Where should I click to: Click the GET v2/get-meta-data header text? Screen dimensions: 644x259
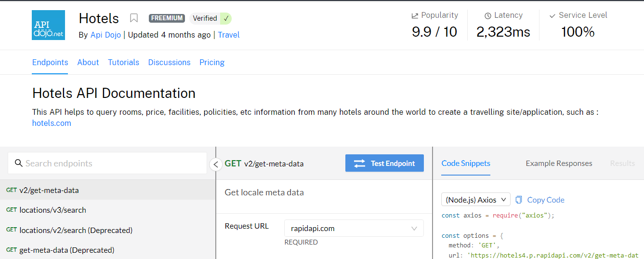[x=264, y=164]
